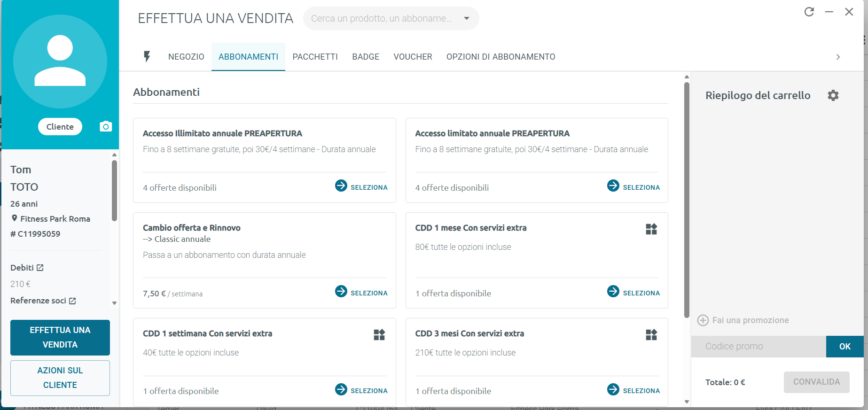Image resolution: width=868 pixels, height=410 pixels.
Task: Click the Cliente badge label
Action: 60,127
